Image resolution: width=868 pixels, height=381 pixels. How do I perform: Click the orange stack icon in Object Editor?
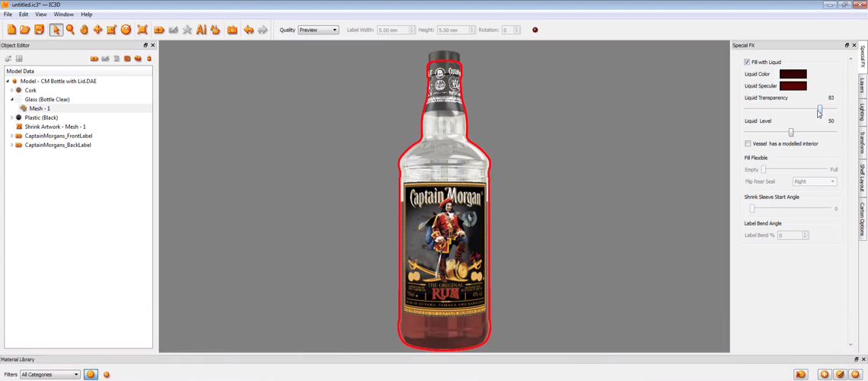coord(127,59)
